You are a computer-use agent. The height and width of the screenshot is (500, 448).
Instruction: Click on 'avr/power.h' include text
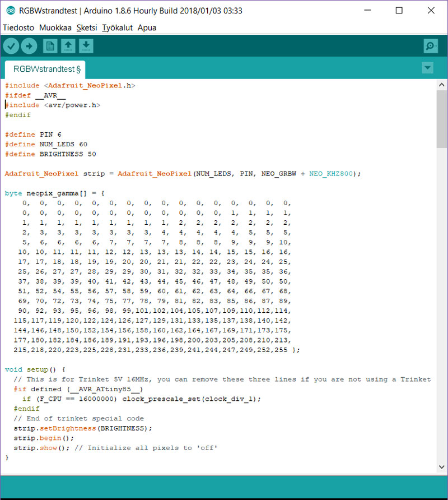click(72, 105)
